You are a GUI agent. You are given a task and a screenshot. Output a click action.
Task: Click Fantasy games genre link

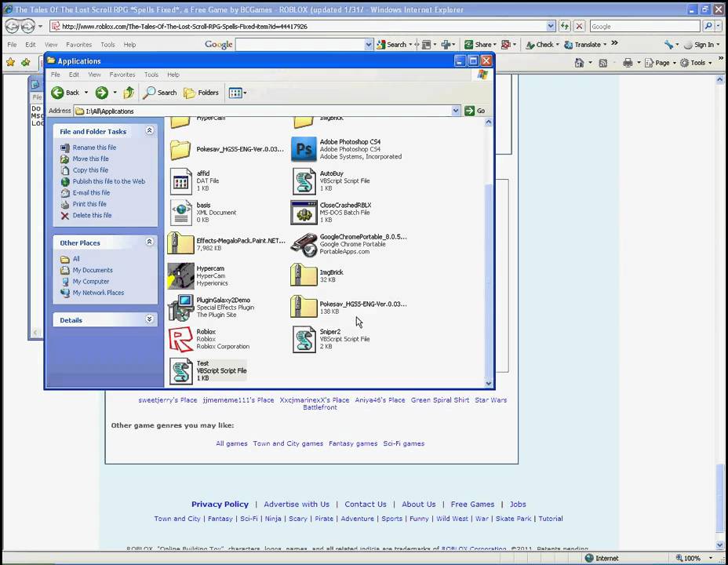pos(353,443)
